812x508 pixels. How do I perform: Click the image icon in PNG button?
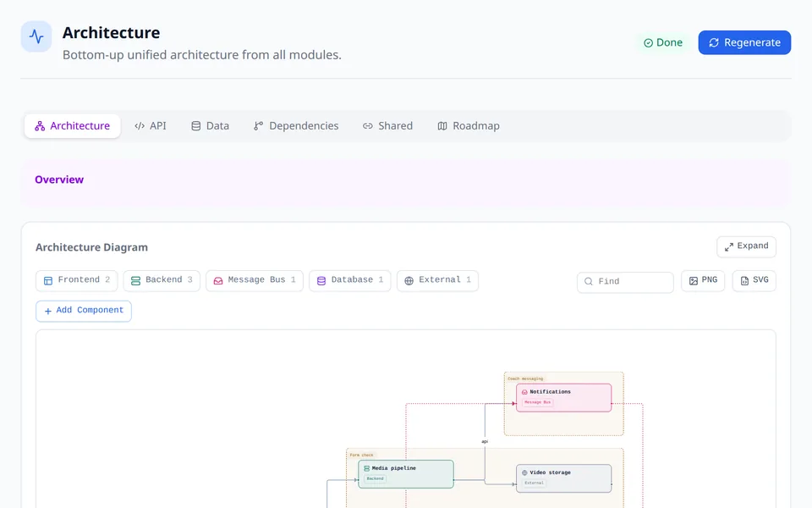pyautogui.click(x=694, y=281)
